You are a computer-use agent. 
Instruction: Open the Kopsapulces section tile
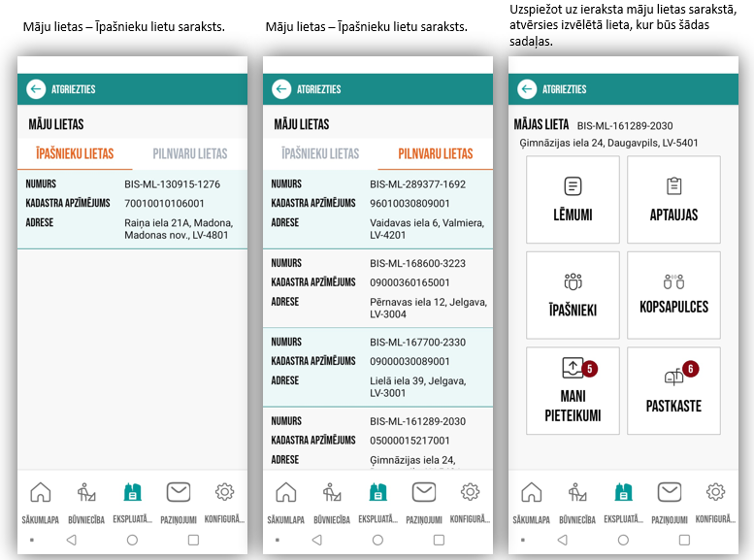click(x=673, y=295)
